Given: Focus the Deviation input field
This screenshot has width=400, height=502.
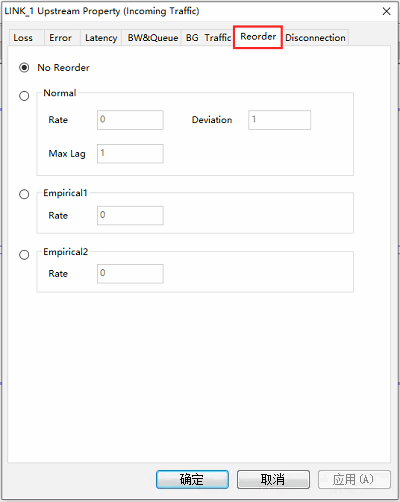Looking at the screenshot, I should 279,120.
